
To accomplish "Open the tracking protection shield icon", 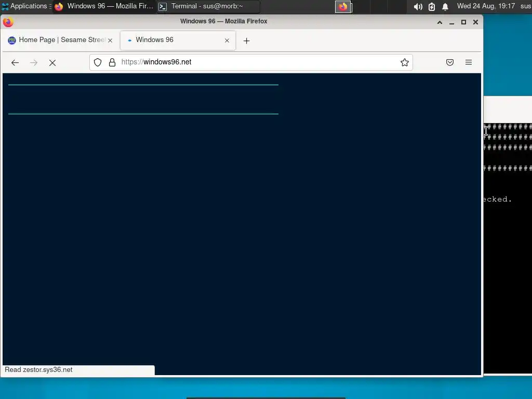I will click(x=98, y=62).
